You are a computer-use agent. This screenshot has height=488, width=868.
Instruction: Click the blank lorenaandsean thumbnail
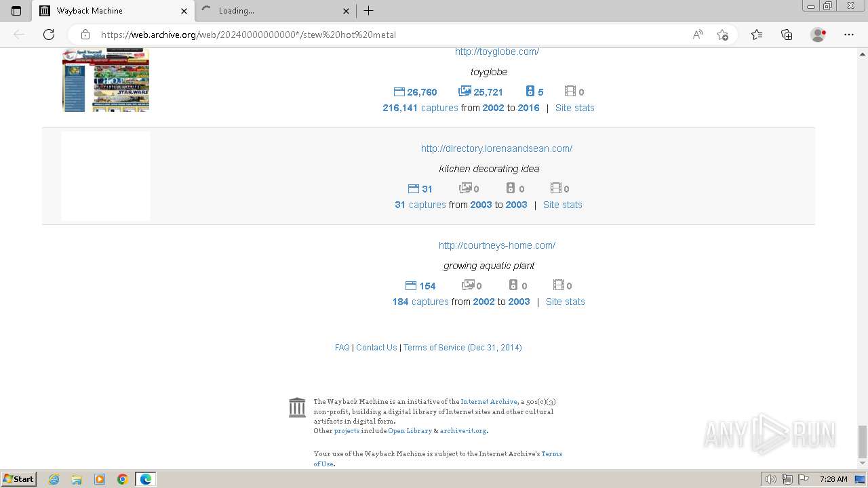[106, 176]
